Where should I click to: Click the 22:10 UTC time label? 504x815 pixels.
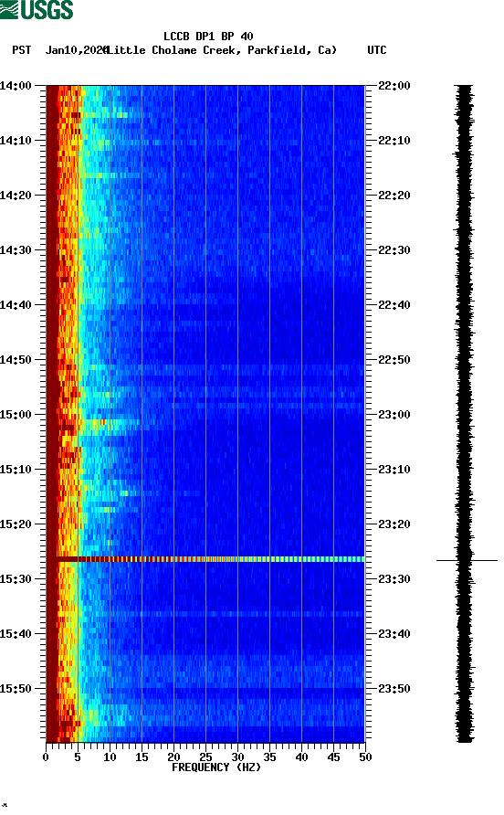[394, 141]
